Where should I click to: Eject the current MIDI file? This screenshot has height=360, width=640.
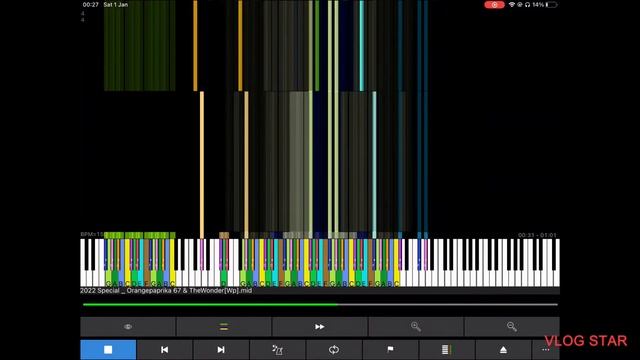pyautogui.click(x=503, y=350)
